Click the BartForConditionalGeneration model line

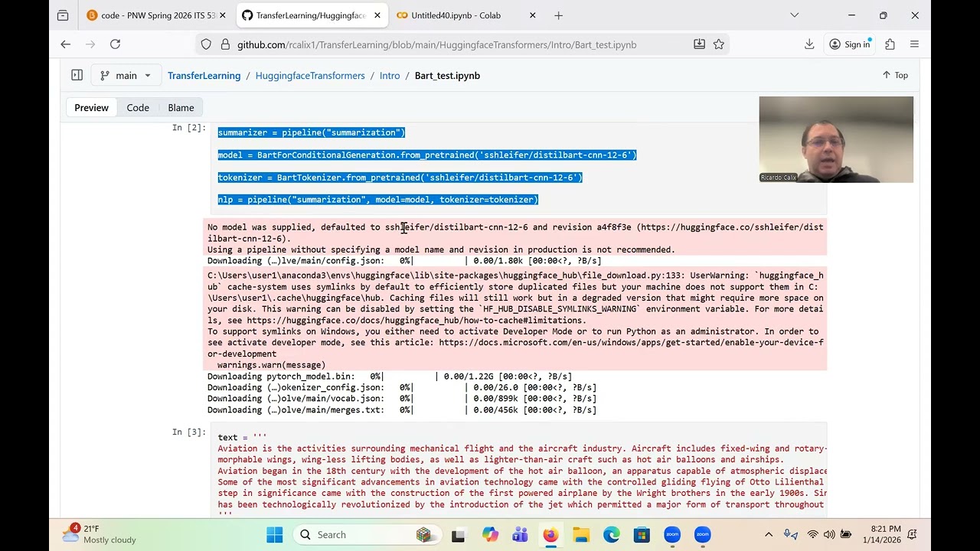427,155
